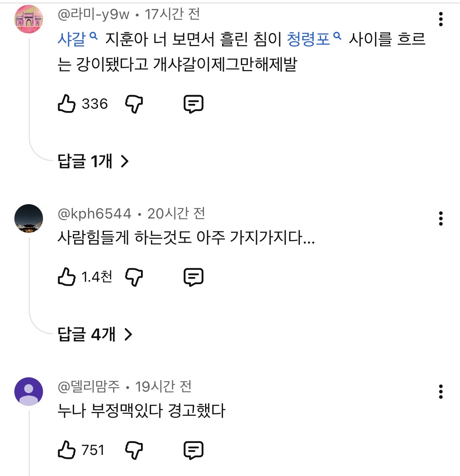This screenshot has height=476, width=460.
Task: Like the comment by @델리맘주
Action: tap(67, 450)
